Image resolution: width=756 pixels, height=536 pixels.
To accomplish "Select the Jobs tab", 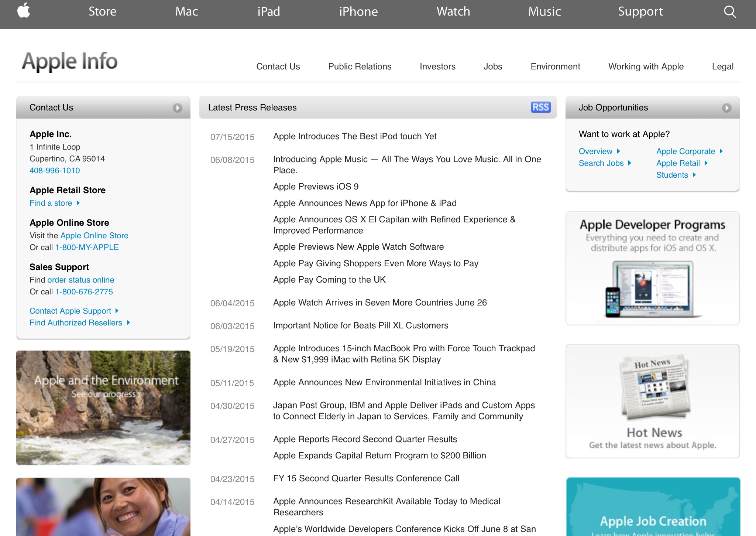I will coord(493,66).
